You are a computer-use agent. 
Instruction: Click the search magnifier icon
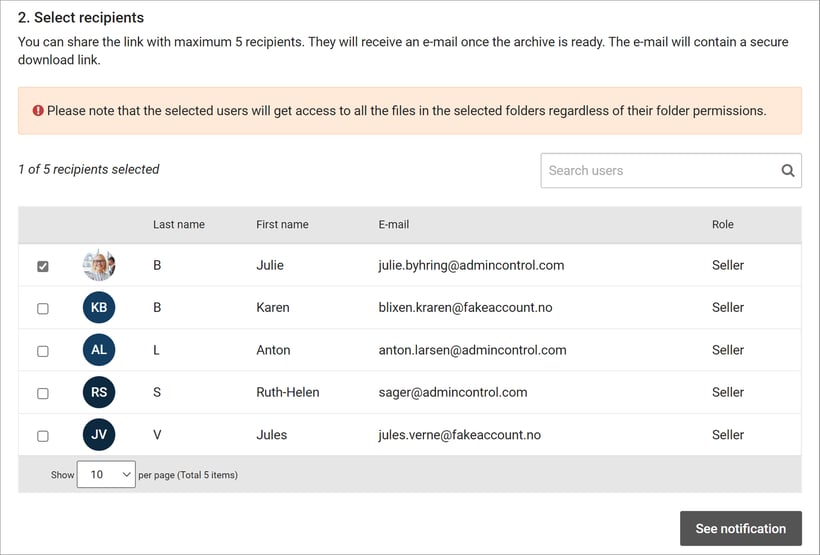[x=788, y=170]
